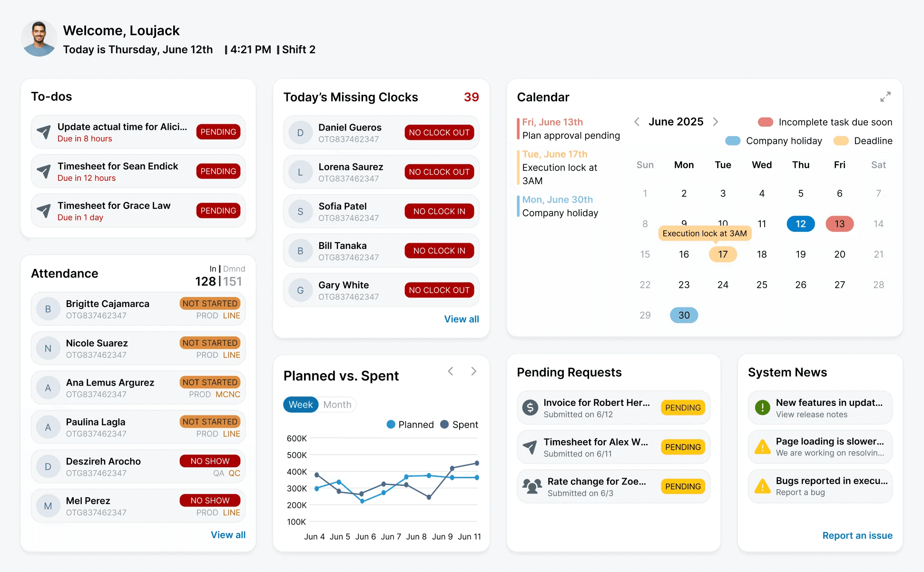Viewport: 924px width, 572px height.
Task: Show next period in Planned vs. Spent
Action: pos(473,371)
